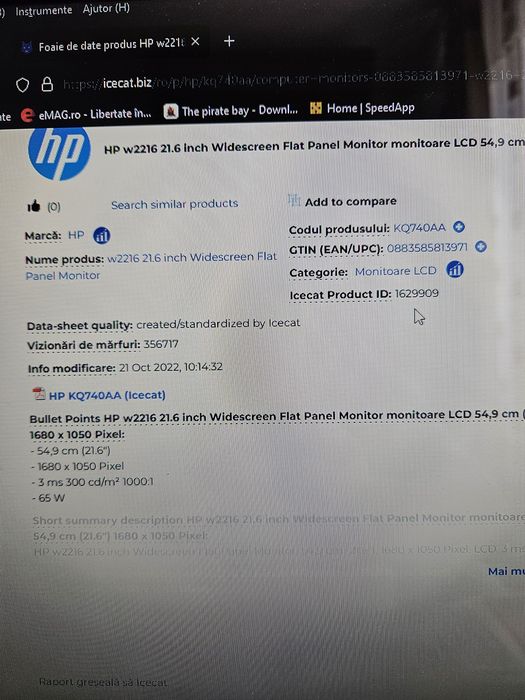Image resolution: width=525 pixels, height=700 pixels.
Task: Close the Foaie de date produs tab
Action: (195, 42)
